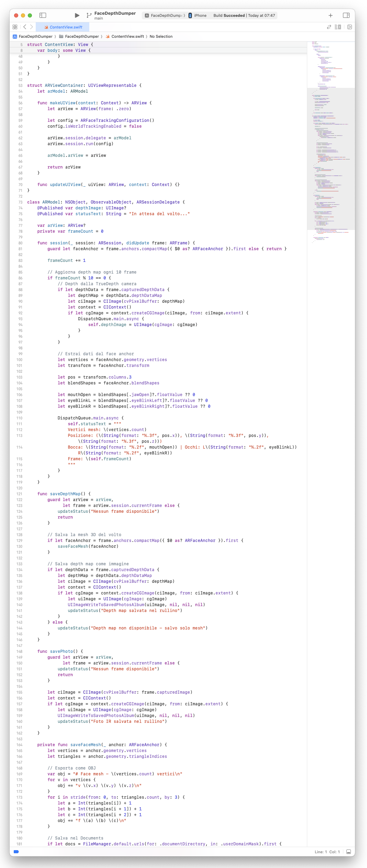
Task: Run the project with the play button
Action: pos(77,15)
